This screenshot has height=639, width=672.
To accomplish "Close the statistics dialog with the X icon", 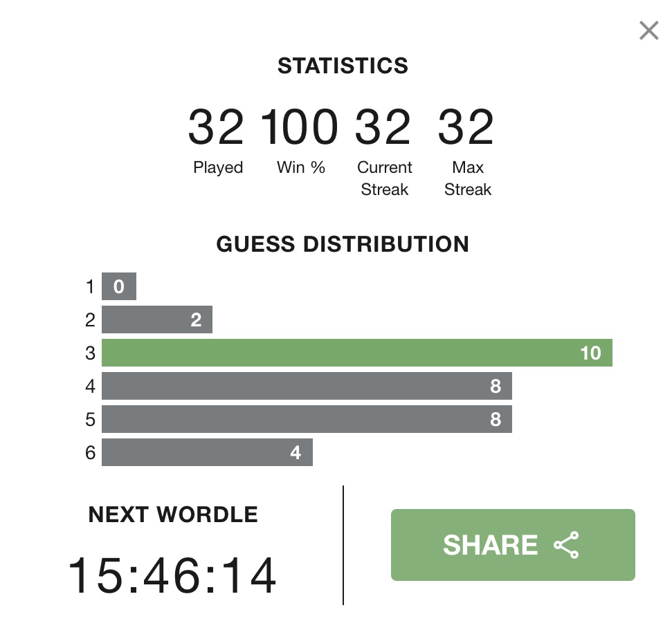I will [648, 30].
